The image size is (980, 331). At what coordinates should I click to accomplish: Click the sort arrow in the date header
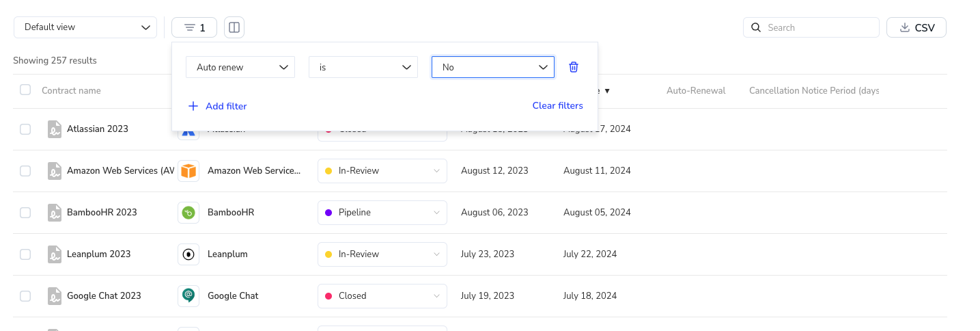click(x=607, y=90)
